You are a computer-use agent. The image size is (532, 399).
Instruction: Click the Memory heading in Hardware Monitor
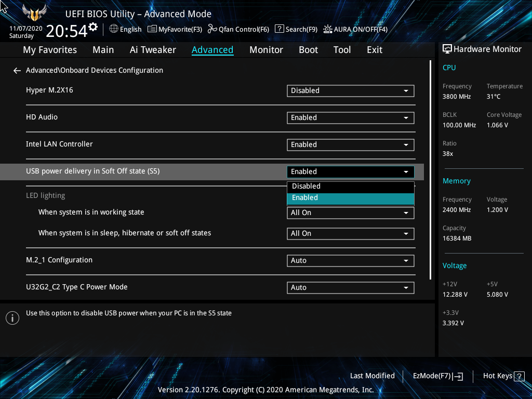[456, 181]
